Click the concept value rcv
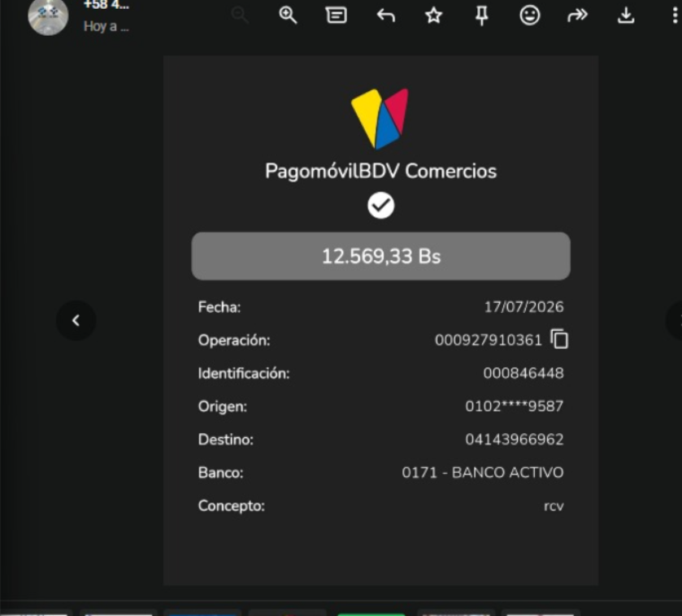682x616 pixels. click(x=554, y=506)
